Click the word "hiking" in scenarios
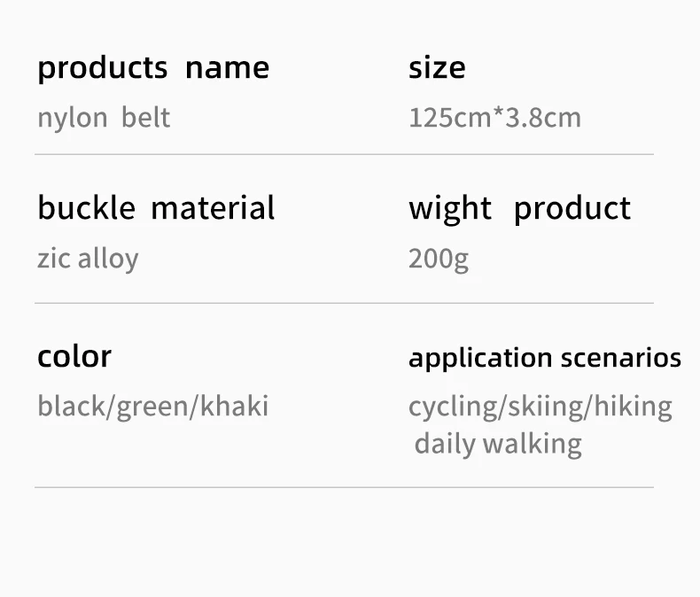700x597 pixels. coord(633,407)
